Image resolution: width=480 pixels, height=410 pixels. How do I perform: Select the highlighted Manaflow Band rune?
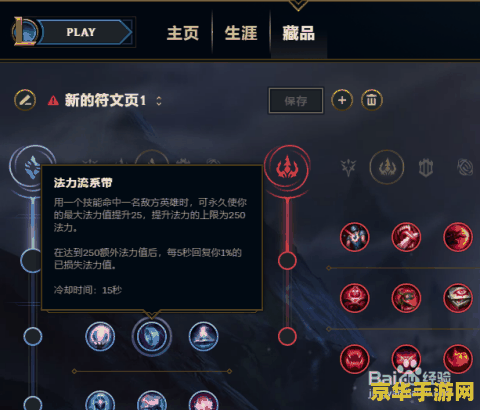152,337
